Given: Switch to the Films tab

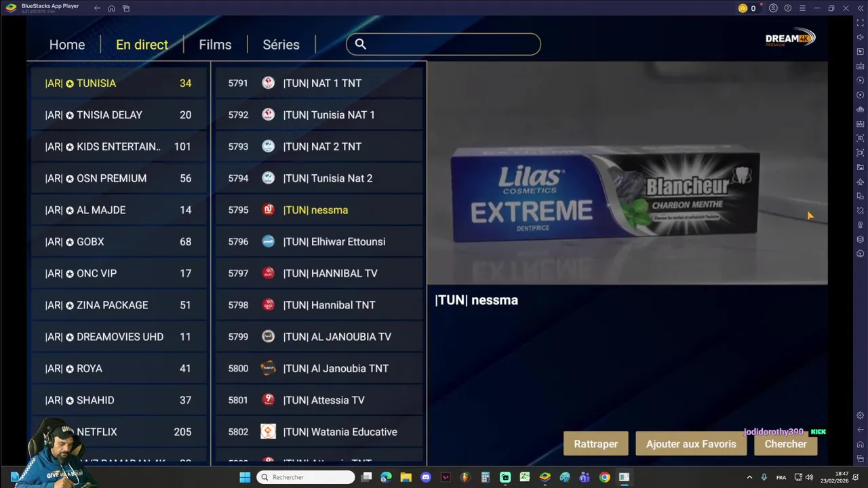Looking at the screenshot, I should (215, 45).
